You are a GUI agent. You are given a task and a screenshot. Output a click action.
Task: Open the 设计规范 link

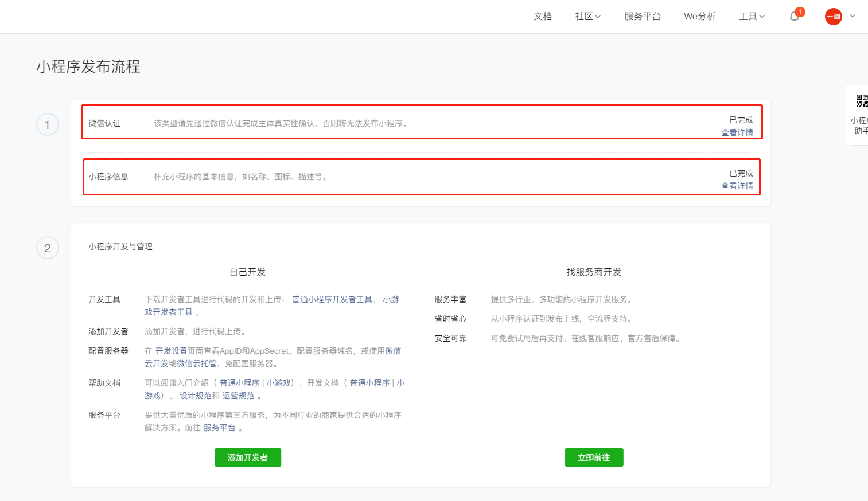coord(196,396)
